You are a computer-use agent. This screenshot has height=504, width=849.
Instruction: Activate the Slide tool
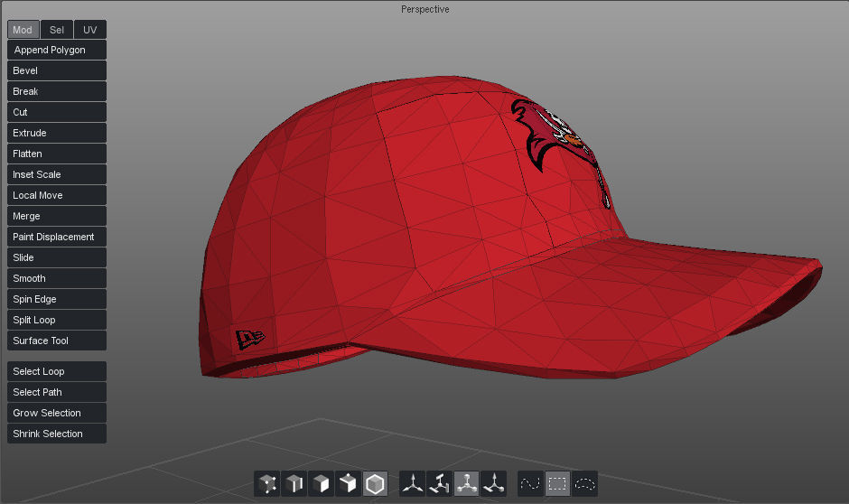(57, 257)
